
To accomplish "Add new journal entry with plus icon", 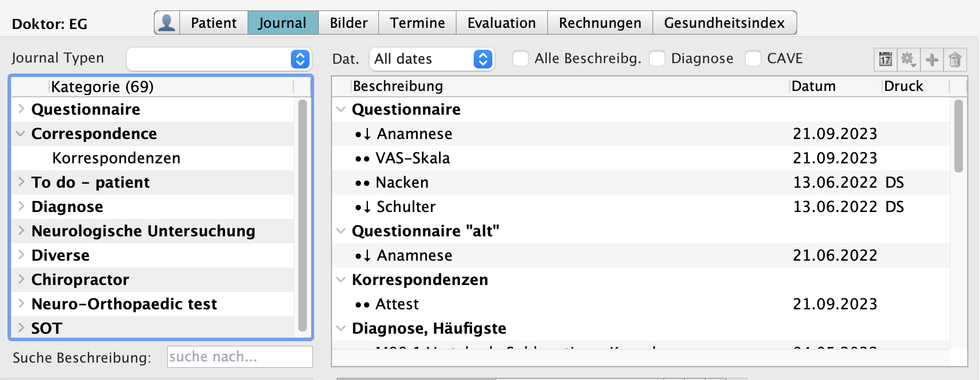I will (932, 59).
